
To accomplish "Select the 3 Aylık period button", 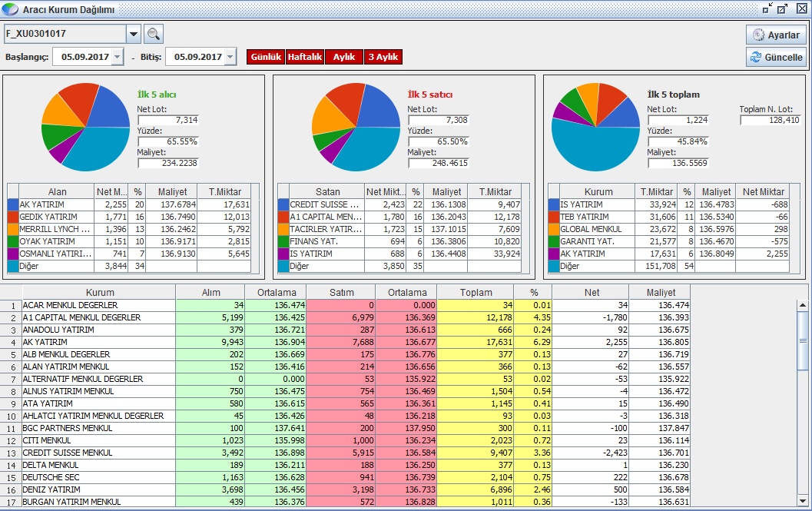I will 383,57.
